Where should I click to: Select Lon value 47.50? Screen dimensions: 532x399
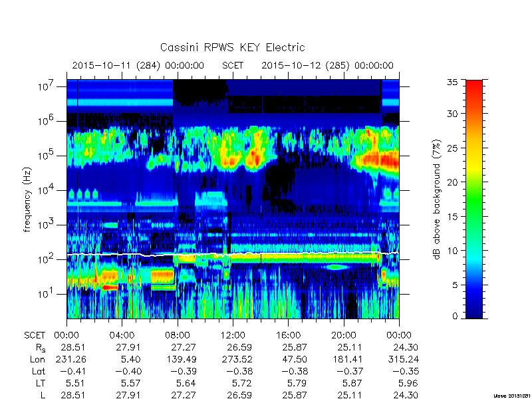295,359
